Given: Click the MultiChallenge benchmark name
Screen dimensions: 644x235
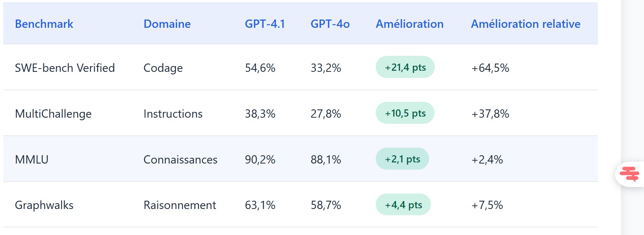Looking at the screenshot, I should [x=53, y=114].
